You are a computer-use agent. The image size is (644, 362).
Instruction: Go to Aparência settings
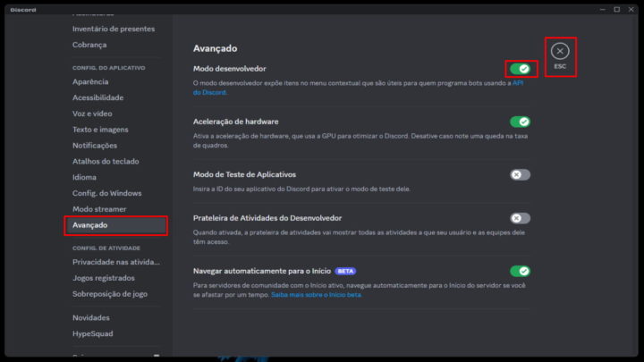tap(90, 81)
